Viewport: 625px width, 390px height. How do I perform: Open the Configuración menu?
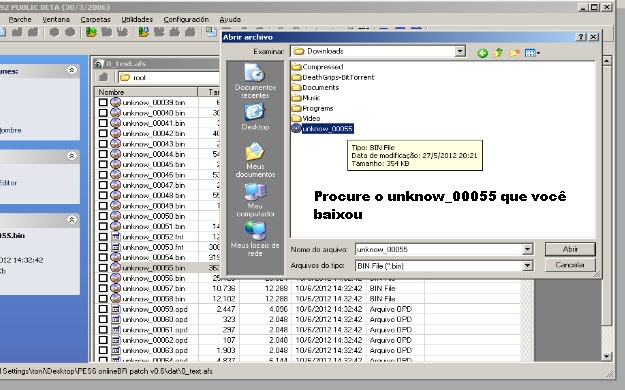186,19
